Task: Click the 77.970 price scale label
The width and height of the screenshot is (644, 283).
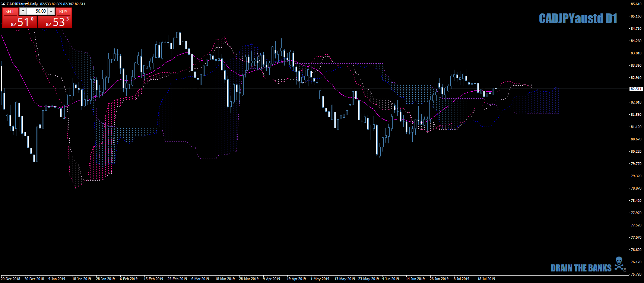Action: (636, 213)
